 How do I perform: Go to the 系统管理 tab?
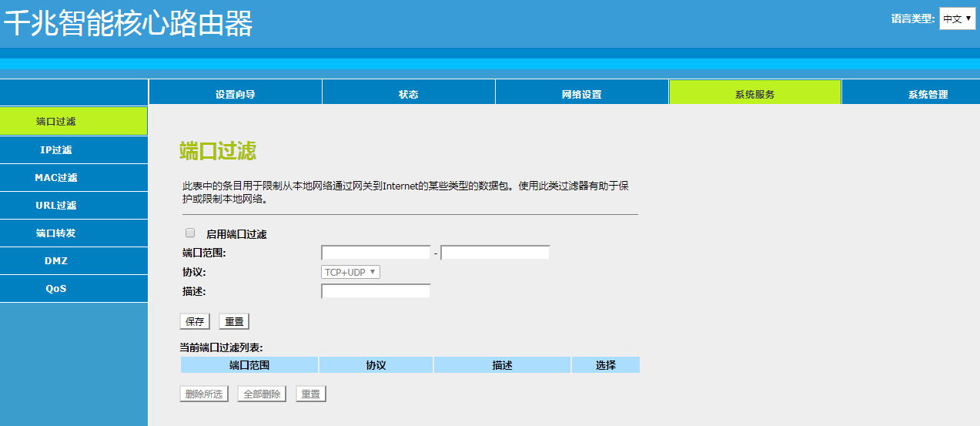[x=927, y=94]
